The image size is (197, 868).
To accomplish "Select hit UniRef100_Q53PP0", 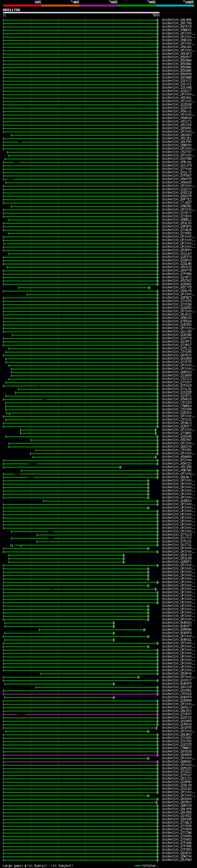I will [177, 250].
